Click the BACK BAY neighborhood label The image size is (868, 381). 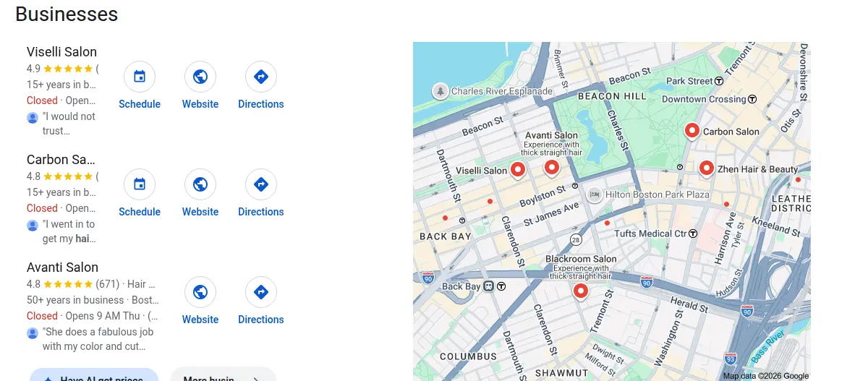(x=446, y=236)
